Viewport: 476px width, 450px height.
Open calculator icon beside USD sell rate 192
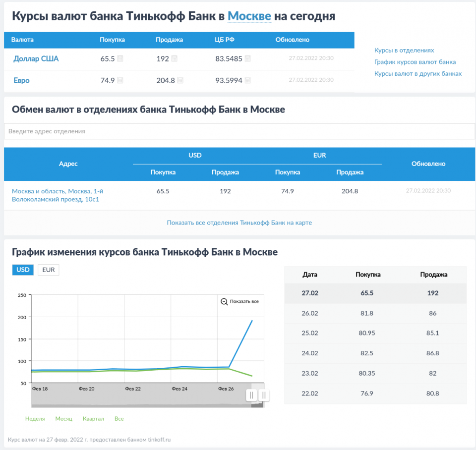tap(174, 59)
